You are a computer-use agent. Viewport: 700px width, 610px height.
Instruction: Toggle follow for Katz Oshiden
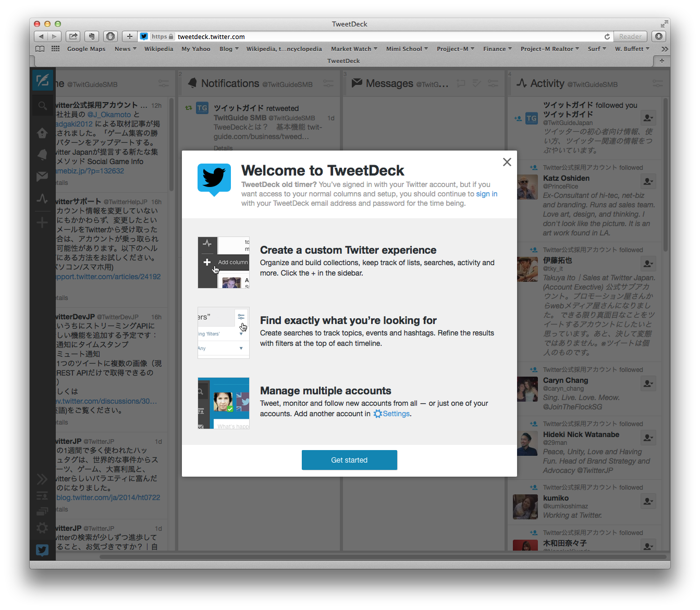point(648,182)
